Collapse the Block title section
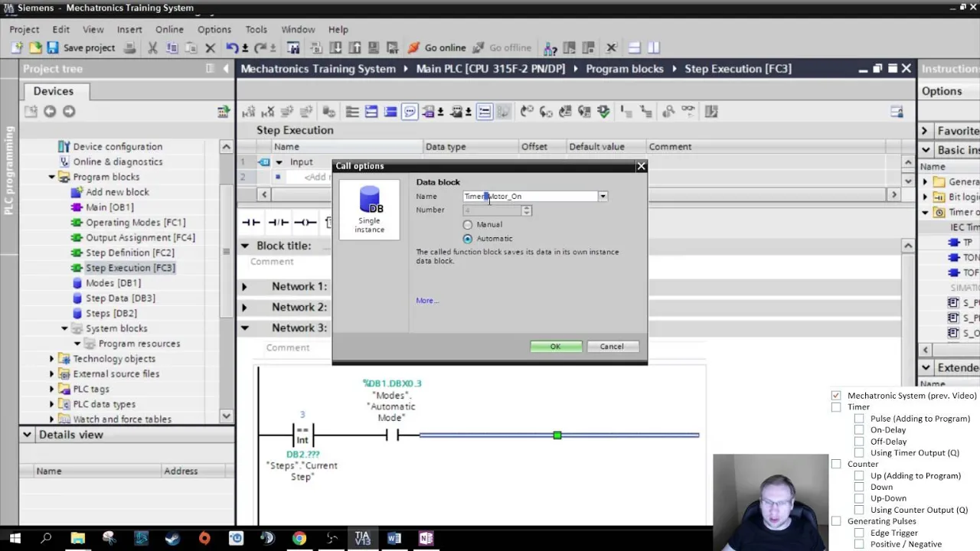Screen dimensions: 980x551 coord(245,246)
